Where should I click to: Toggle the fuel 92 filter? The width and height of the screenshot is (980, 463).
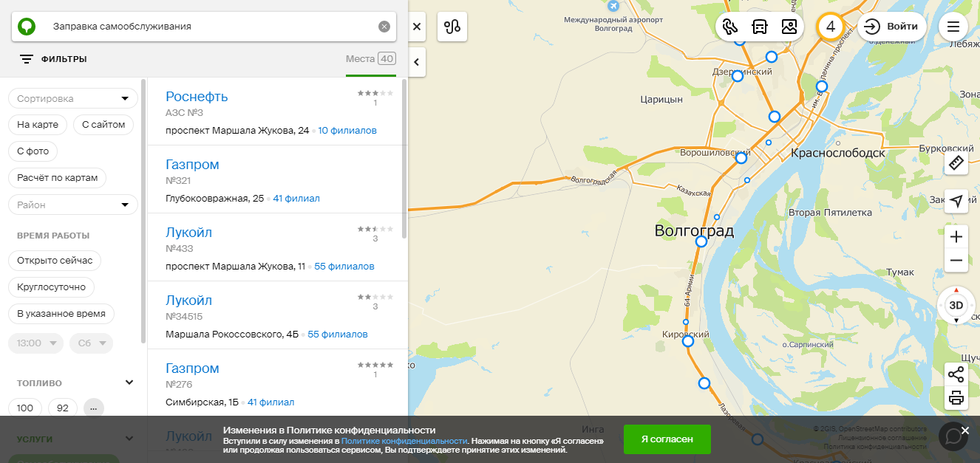click(63, 408)
